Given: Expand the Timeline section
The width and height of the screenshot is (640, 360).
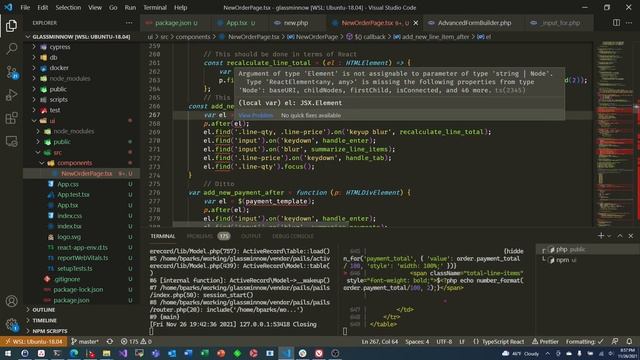Looking at the screenshot, I should pos(44,320).
